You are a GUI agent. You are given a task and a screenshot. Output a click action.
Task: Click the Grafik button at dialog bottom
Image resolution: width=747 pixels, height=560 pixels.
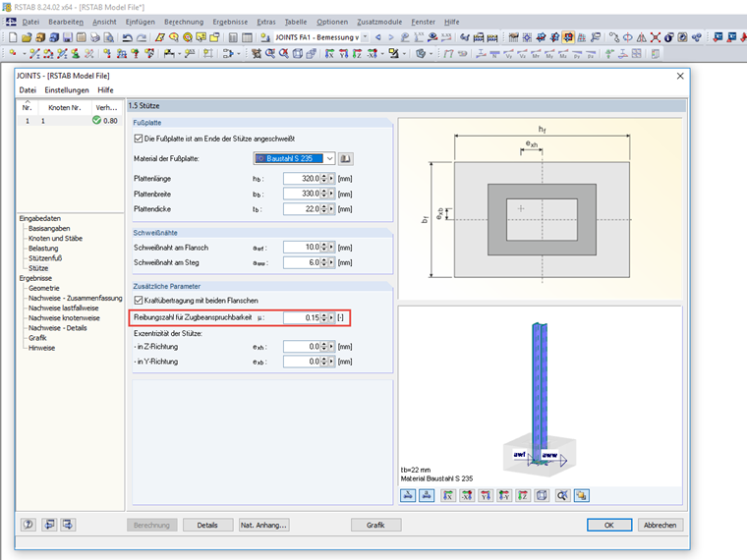[x=375, y=525]
